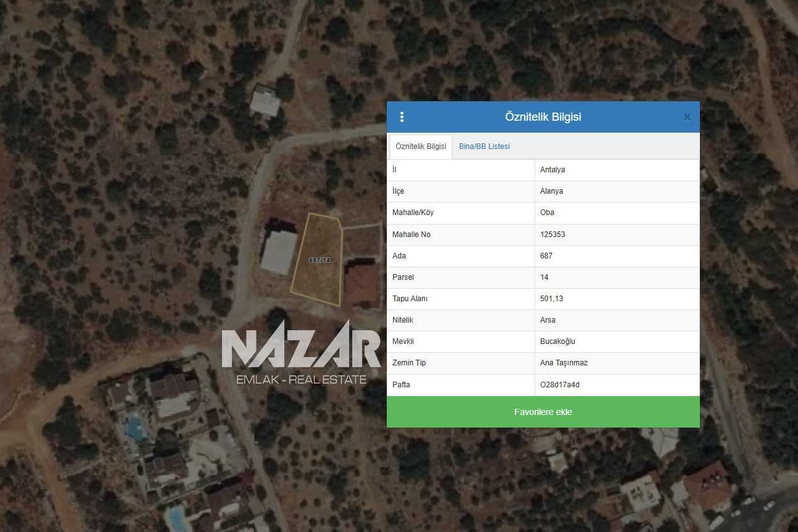
Task: Click the Öznitelik Bilgisi header title
Action: point(543,117)
